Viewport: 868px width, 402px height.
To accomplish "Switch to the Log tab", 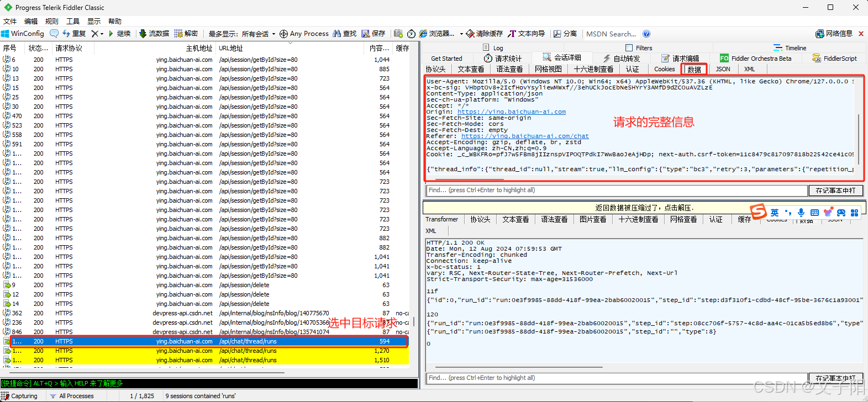I will tap(493, 48).
